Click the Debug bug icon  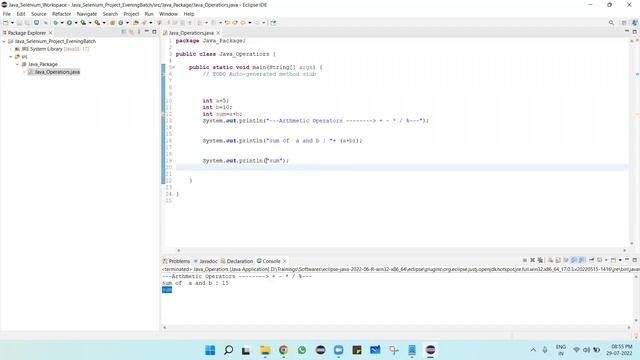coord(56,23)
